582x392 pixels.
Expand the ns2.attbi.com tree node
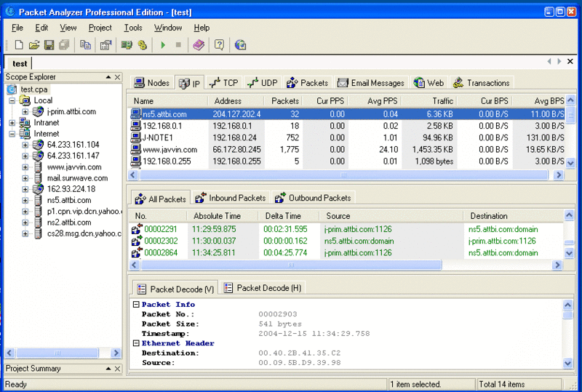click(25, 223)
